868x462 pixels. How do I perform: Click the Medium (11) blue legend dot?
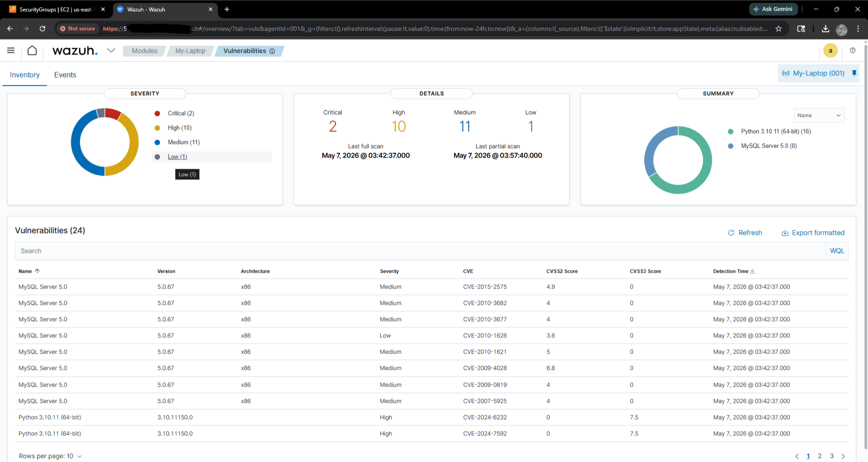pos(157,142)
